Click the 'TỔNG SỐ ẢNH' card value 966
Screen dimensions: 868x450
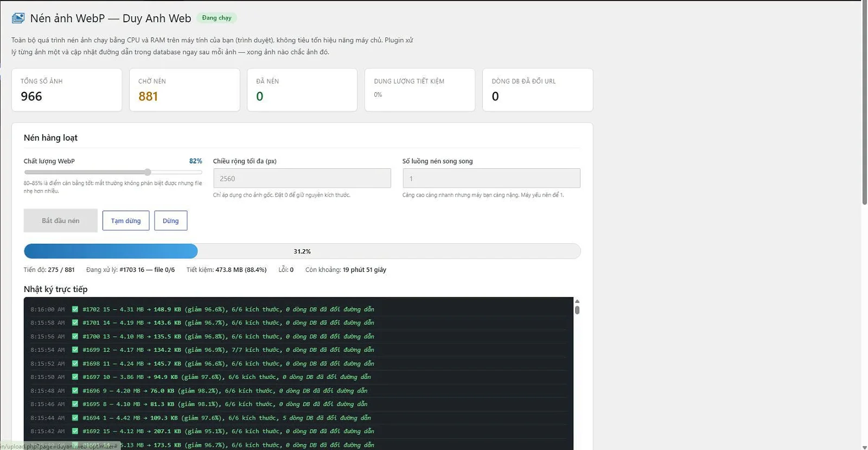(x=31, y=97)
